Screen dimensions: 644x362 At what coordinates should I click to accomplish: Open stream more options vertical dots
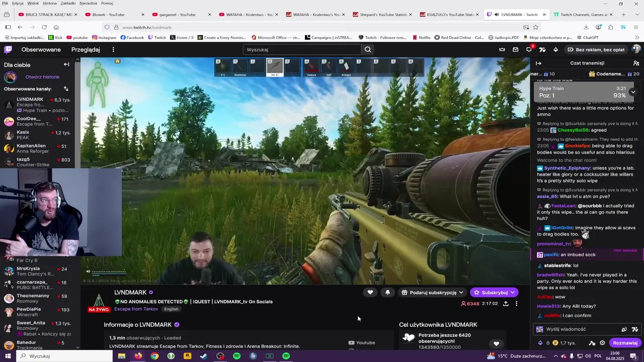pyautogui.click(x=516, y=304)
